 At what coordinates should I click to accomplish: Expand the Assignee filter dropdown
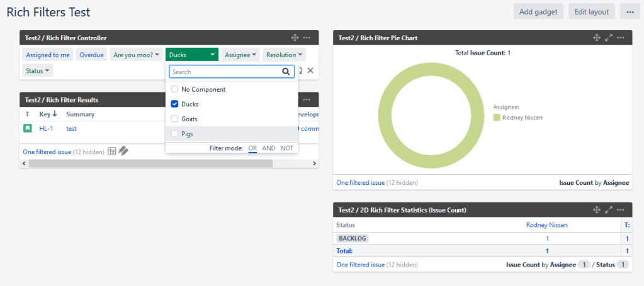click(x=240, y=55)
